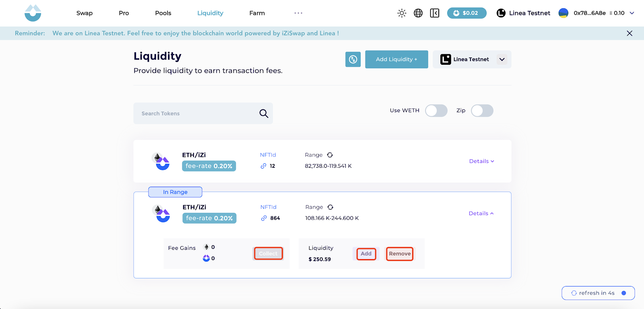Open the Liquidity tab
The height and width of the screenshot is (309, 644).
[x=210, y=13]
